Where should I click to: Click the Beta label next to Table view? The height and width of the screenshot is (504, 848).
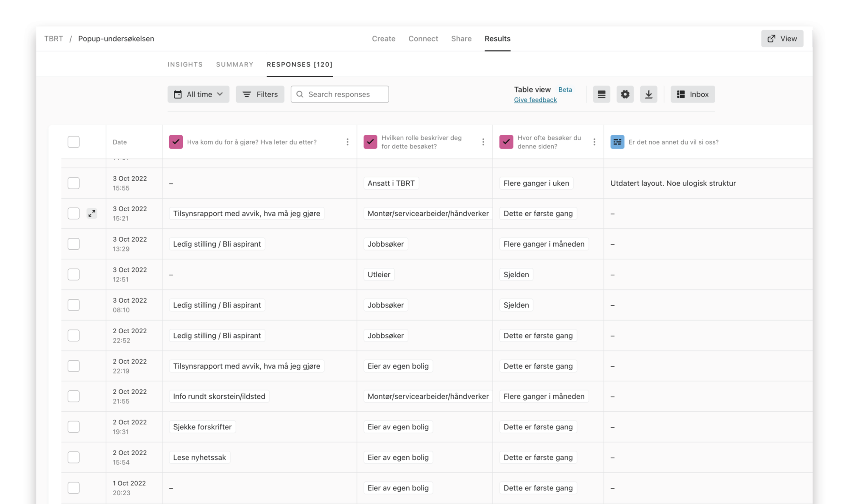(565, 89)
